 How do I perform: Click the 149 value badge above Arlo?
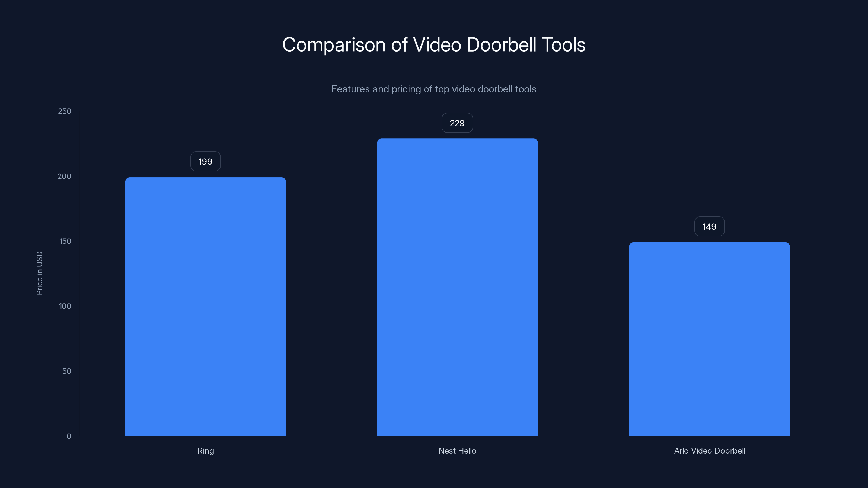coord(709,226)
